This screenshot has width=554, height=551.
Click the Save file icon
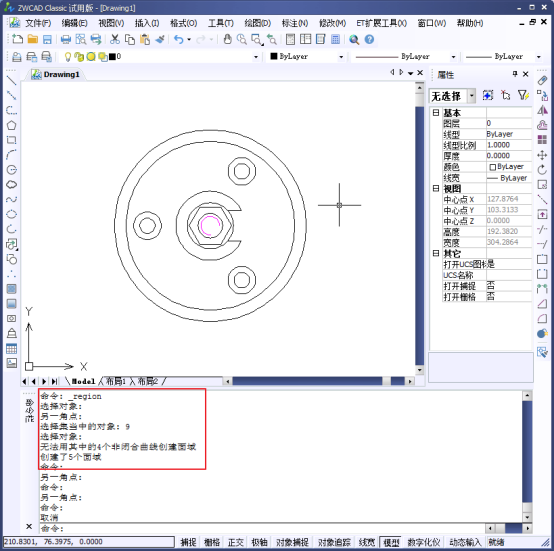point(47,39)
